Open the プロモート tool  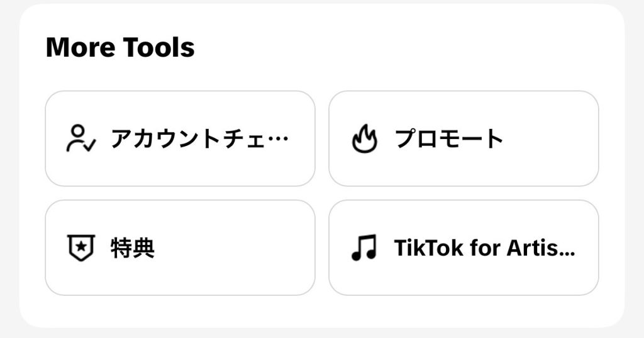coord(464,138)
